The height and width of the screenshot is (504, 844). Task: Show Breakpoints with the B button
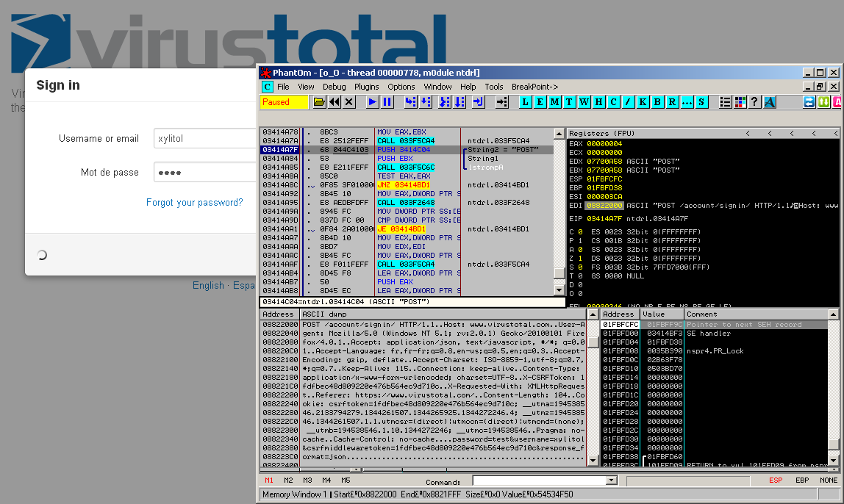[x=657, y=102]
